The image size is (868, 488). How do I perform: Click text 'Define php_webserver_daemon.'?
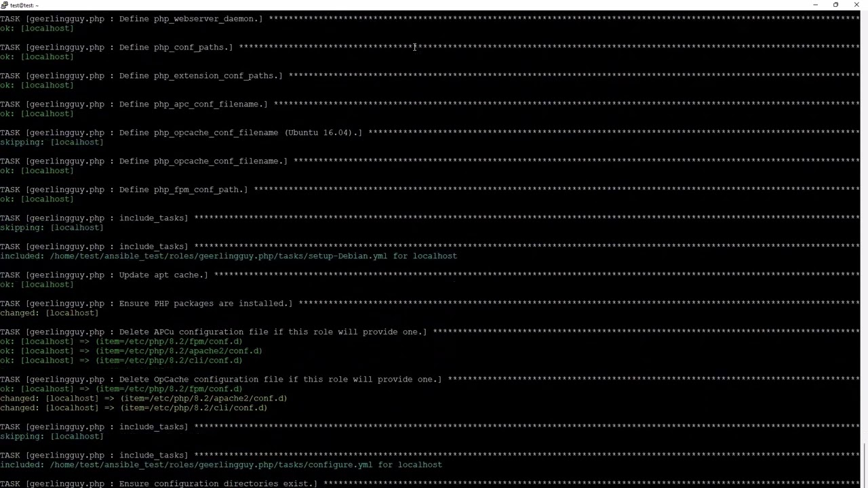click(x=189, y=19)
